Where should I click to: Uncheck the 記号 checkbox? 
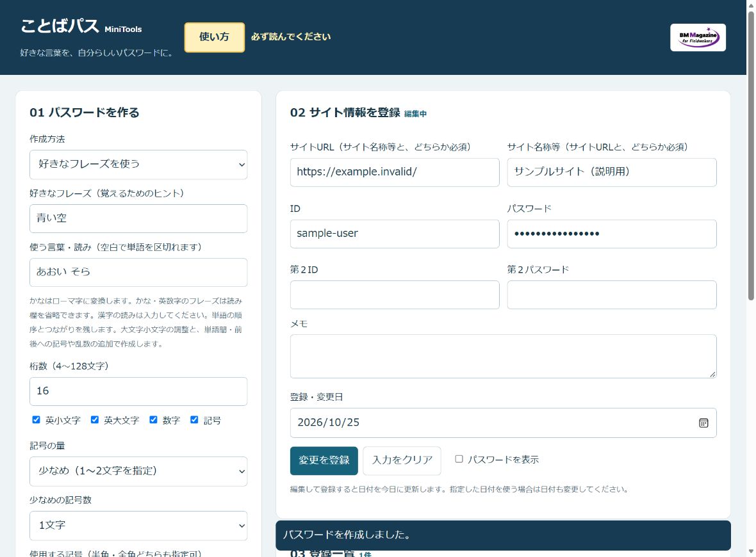tap(194, 420)
